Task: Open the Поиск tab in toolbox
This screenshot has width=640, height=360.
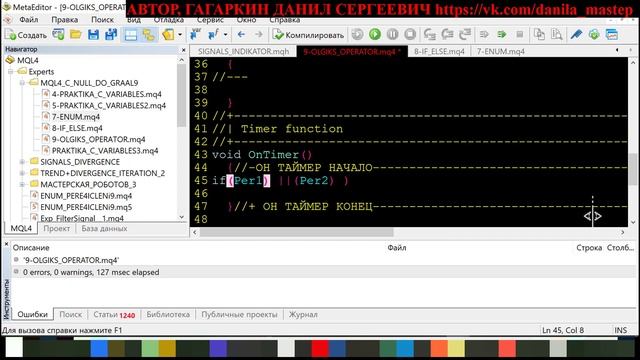Action: coord(71,315)
